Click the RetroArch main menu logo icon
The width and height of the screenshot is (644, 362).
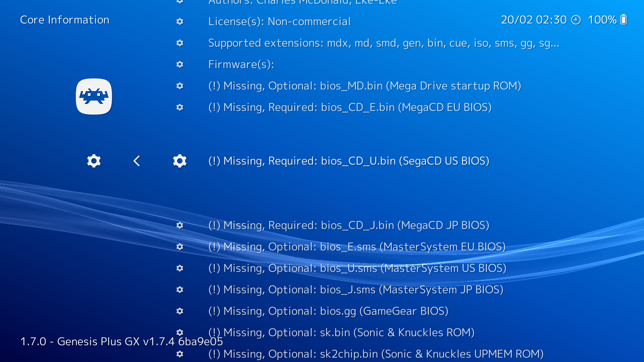point(94,97)
